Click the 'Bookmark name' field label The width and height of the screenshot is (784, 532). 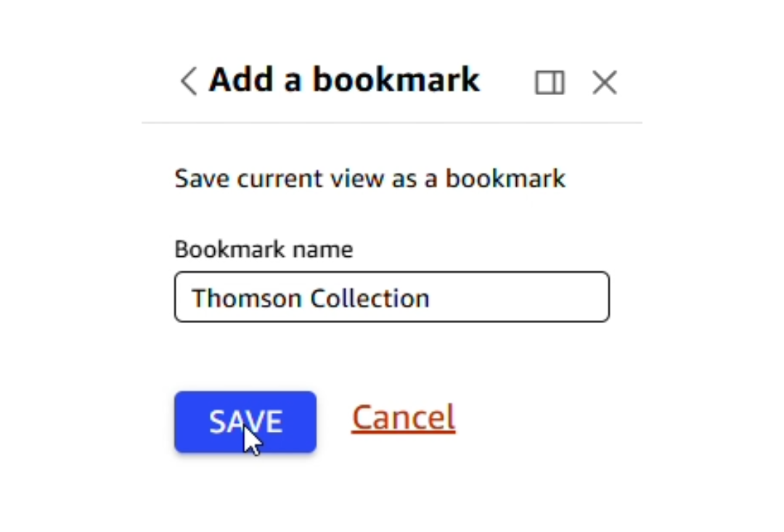264,250
